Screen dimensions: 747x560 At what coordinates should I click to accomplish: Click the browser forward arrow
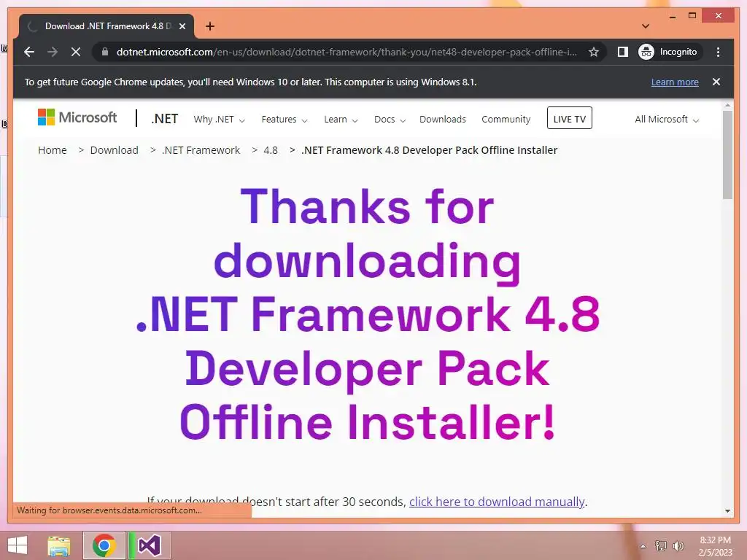click(53, 52)
